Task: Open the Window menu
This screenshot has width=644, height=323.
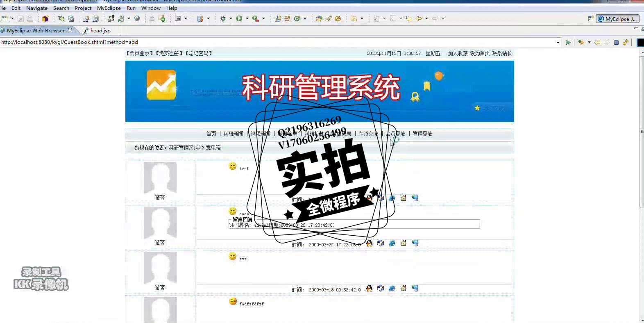Action: [151, 8]
